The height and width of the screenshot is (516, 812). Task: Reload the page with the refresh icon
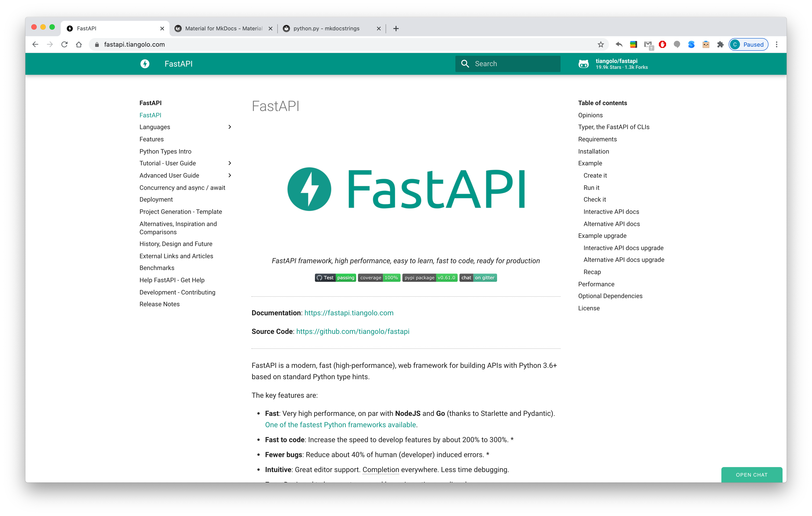click(x=64, y=44)
